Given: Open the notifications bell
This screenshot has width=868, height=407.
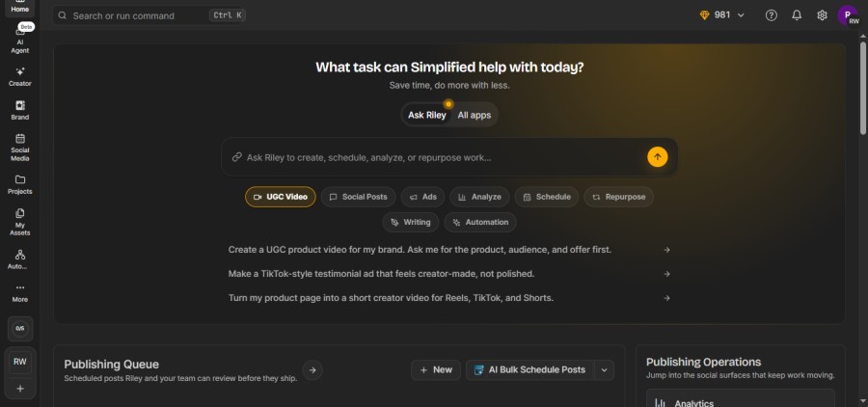Looking at the screenshot, I should coord(797,15).
